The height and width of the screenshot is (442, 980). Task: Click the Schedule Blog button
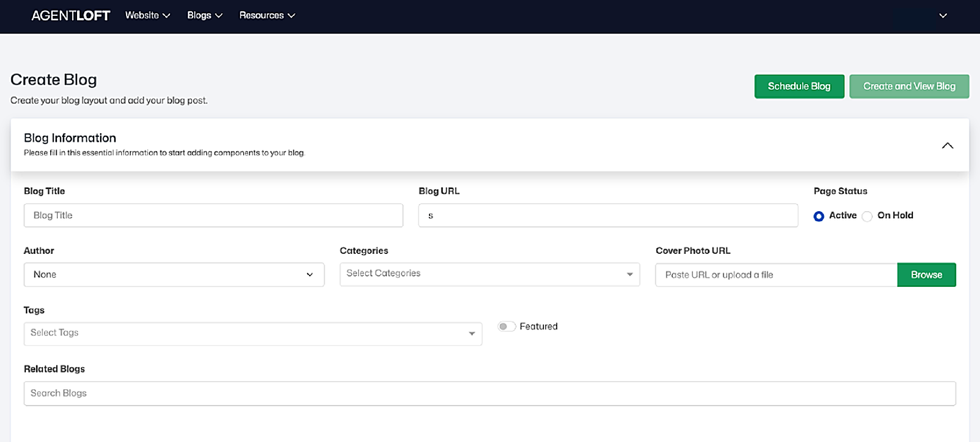(799, 86)
